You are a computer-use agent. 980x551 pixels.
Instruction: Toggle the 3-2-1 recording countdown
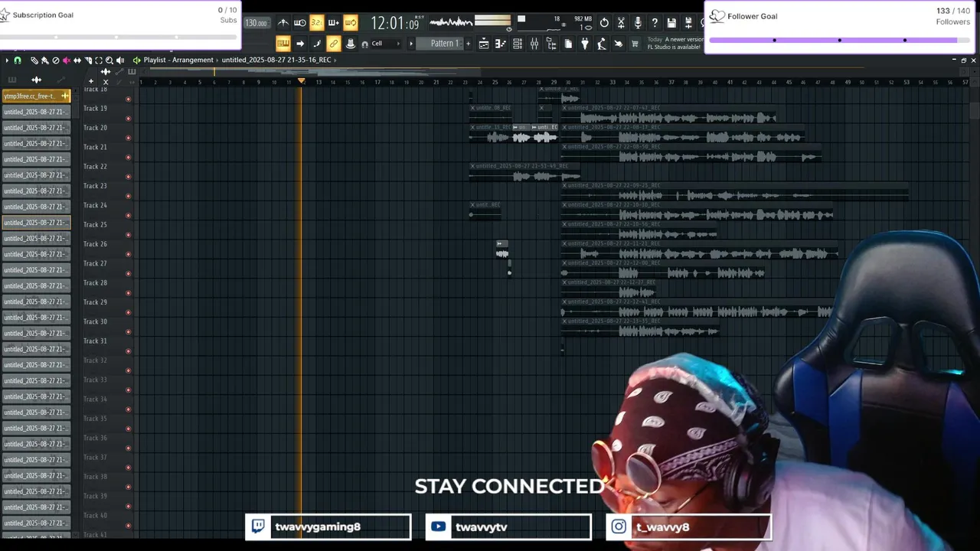pos(316,23)
